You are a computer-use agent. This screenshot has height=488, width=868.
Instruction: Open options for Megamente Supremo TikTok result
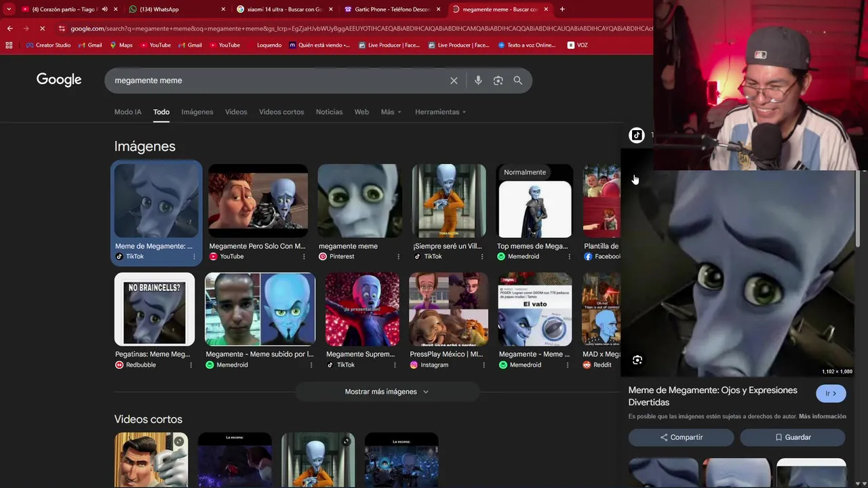(x=395, y=365)
